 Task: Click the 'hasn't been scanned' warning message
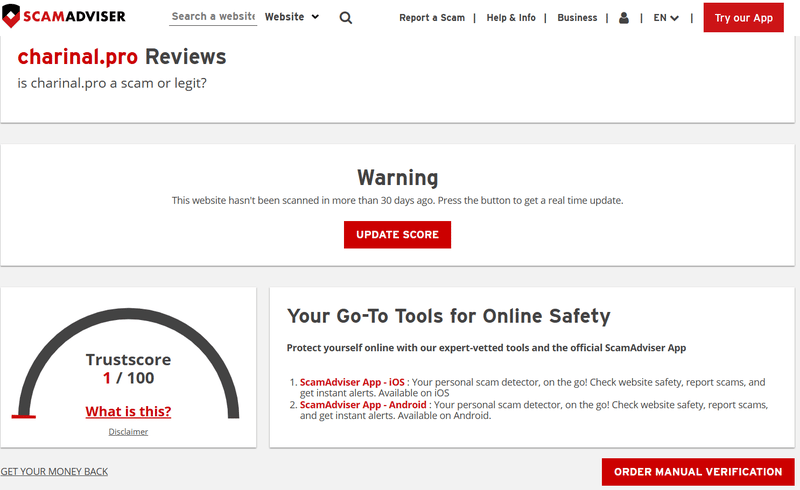pyautogui.click(x=397, y=201)
